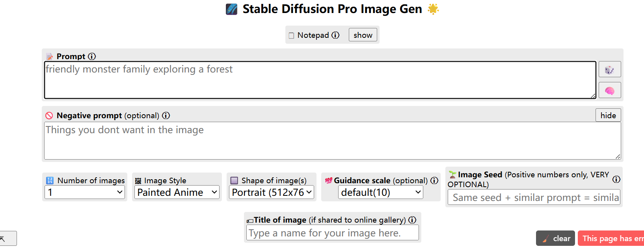Expand the Shape of image(s) Portrait dropdown
The width and height of the screenshot is (644, 249).
point(272,192)
